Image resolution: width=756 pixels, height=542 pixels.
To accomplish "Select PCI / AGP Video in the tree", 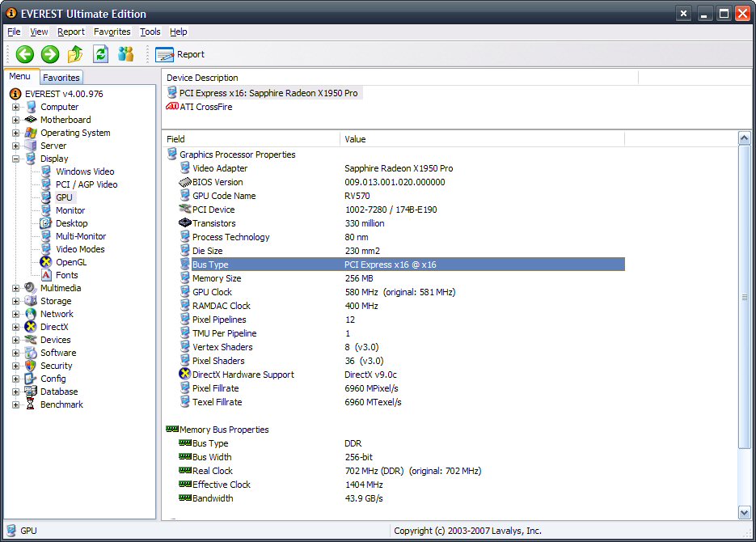I will pyautogui.click(x=87, y=184).
